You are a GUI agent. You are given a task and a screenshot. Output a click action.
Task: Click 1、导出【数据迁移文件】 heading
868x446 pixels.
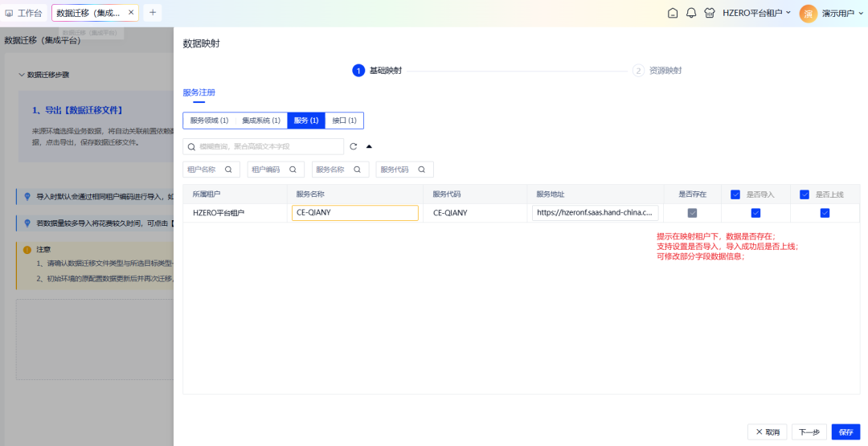pyautogui.click(x=77, y=110)
